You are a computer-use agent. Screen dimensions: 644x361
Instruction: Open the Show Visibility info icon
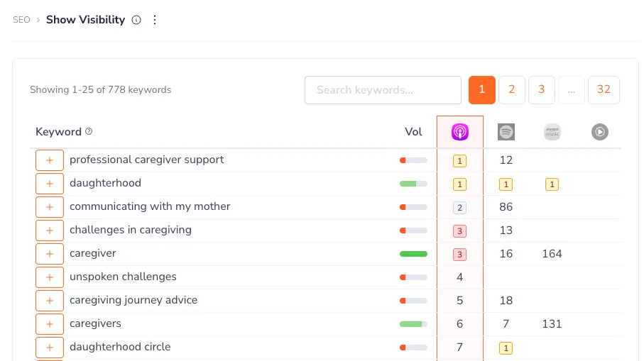pos(136,20)
